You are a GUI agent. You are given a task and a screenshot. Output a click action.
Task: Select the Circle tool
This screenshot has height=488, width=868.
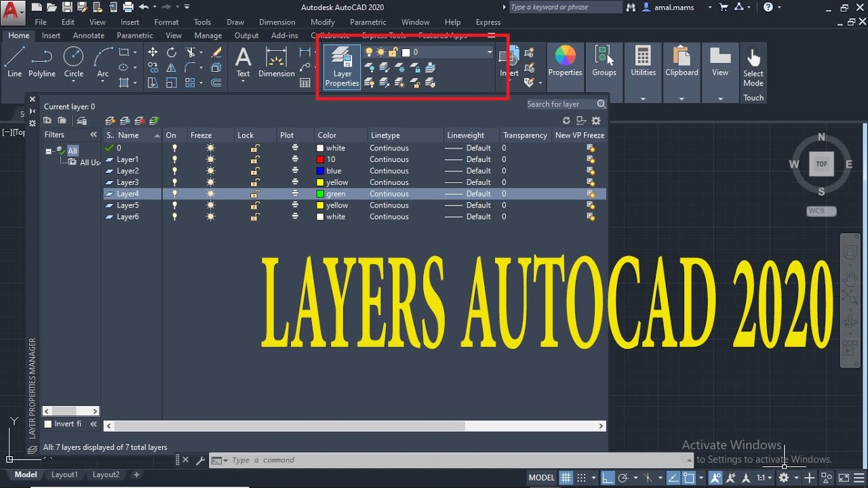tap(73, 62)
